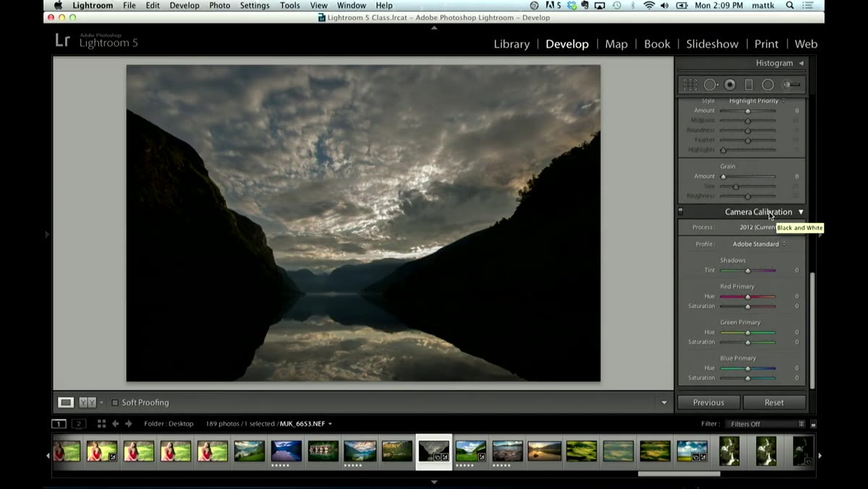
Task: Select the Radial Filter tool
Action: tap(767, 85)
